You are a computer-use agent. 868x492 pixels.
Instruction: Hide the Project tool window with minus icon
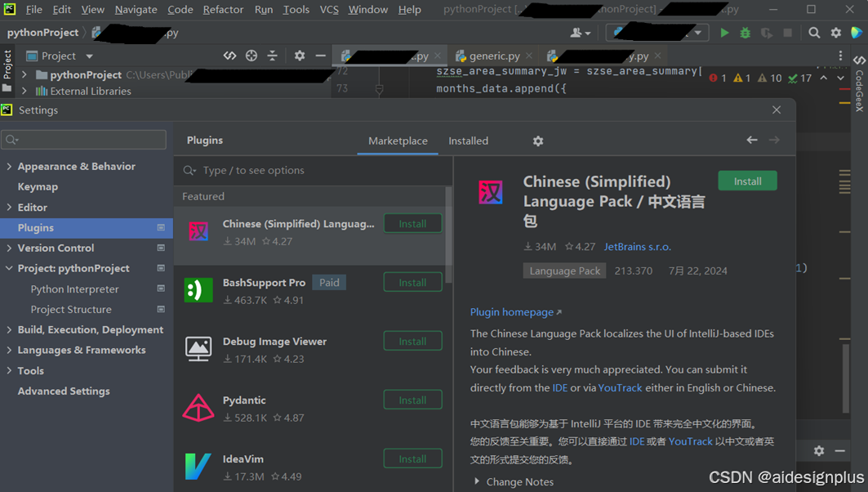320,56
